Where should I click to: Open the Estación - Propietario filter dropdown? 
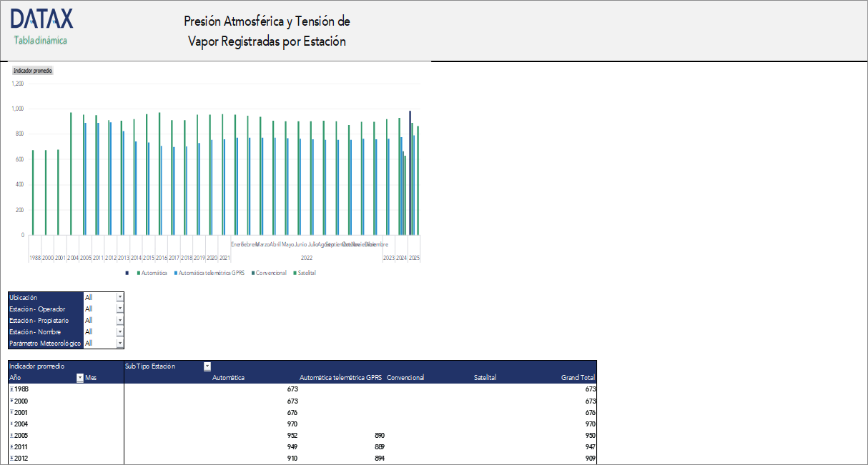point(120,320)
